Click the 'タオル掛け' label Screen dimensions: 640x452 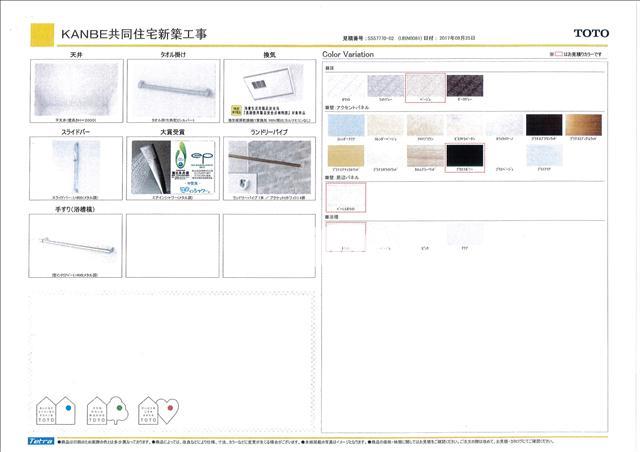pyautogui.click(x=173, y=54)
